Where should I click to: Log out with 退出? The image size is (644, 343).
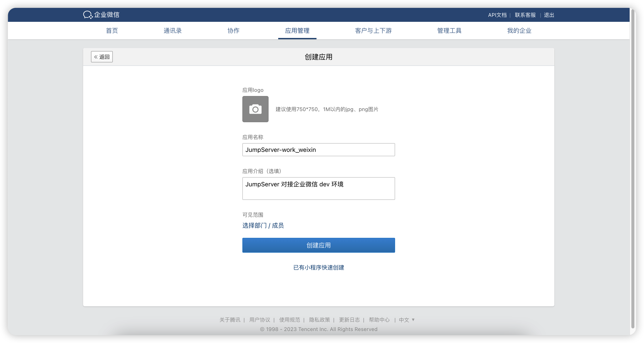pos(549,15)
